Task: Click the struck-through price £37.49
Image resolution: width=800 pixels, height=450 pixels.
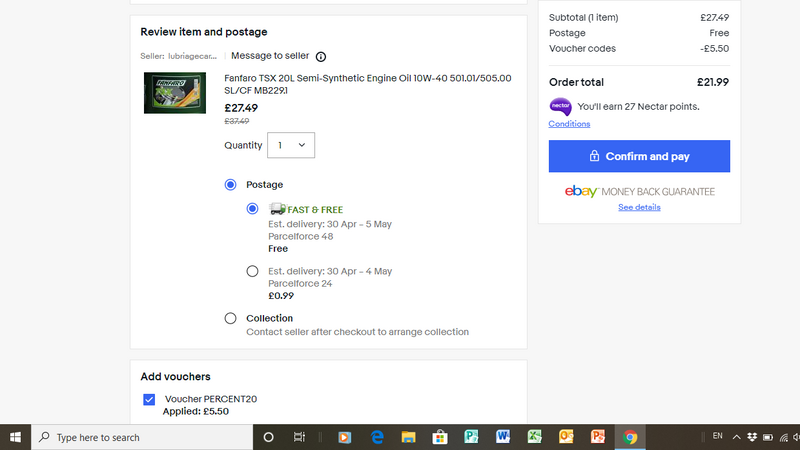Action: (x=237, y=121)
